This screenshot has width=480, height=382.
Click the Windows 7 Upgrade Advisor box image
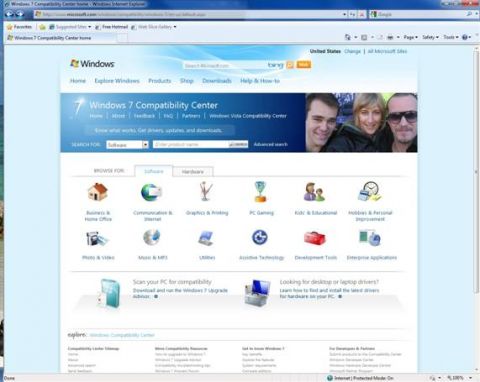109,293
